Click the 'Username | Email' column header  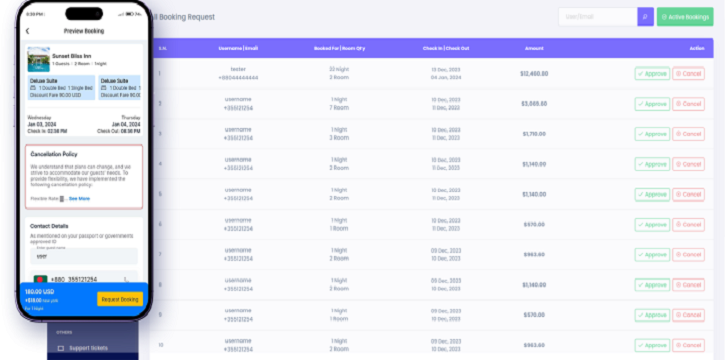pos(238,48)
